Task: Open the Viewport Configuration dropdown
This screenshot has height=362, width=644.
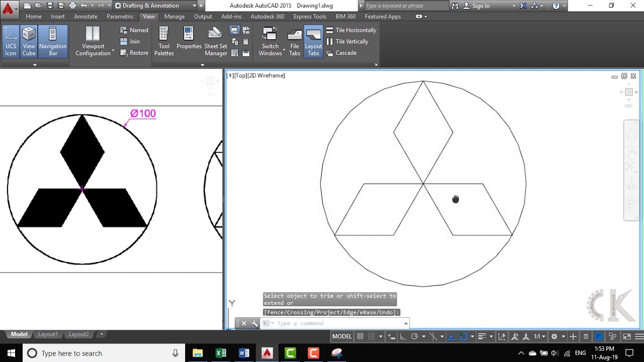Action: (93, 42)
